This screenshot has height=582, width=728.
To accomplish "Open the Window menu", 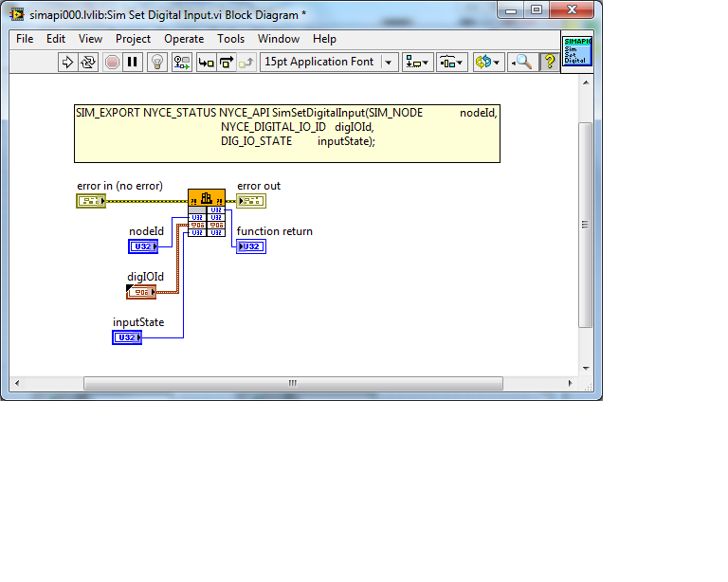I will 279,39.
